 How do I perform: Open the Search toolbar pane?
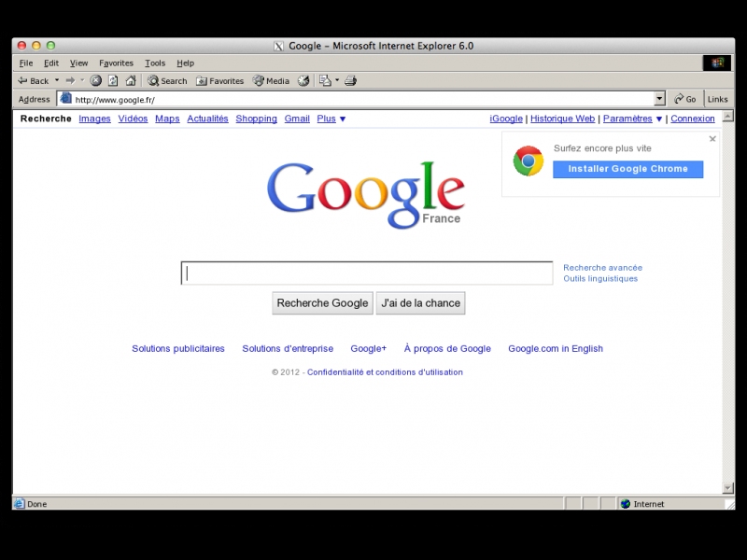coord(167,81)
